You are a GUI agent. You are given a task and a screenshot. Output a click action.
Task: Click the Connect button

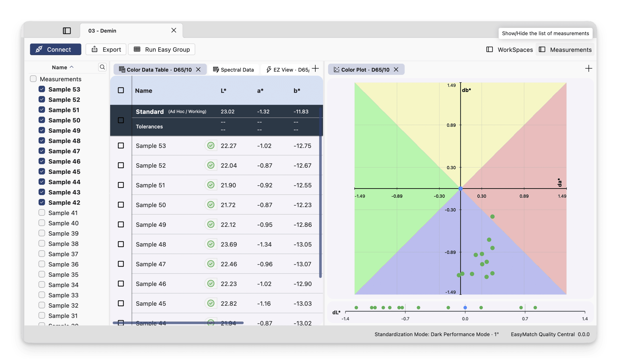click(x=55, y=50)
